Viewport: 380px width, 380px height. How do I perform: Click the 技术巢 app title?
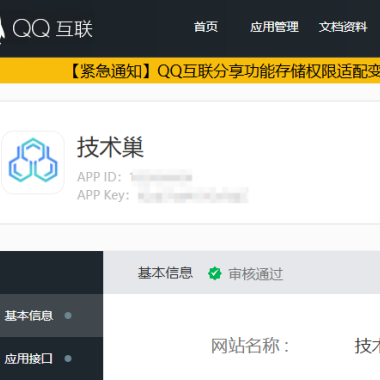tap(110, 147)
